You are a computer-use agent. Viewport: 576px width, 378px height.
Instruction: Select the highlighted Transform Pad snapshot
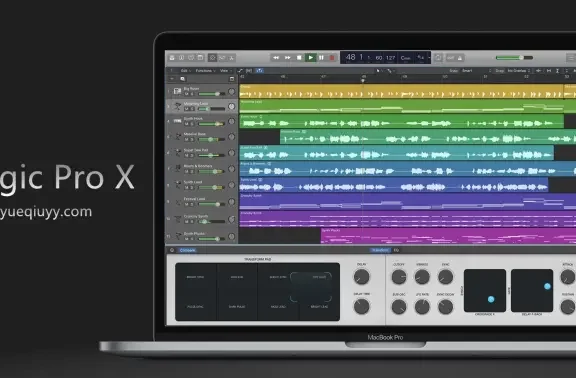click(x=311, y=287)
